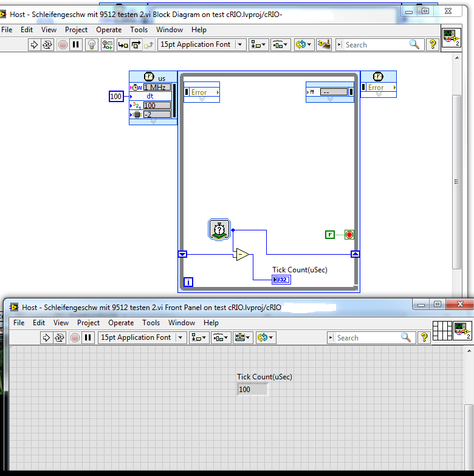Click Abort Execution in Front Panel toolbar
The height and width of the screenshot is (476, 474).
(x=75, y=337)
